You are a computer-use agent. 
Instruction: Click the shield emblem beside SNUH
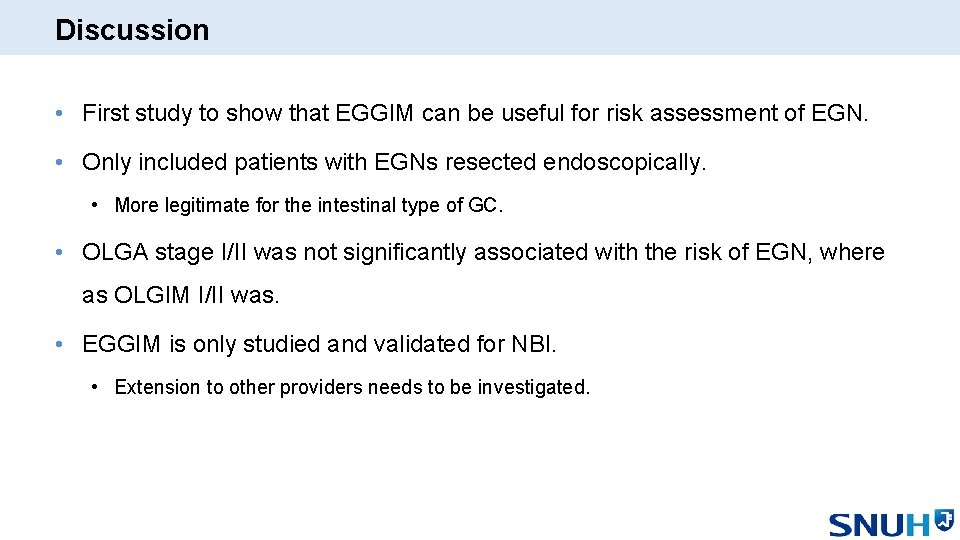click(x=944, y=519)
